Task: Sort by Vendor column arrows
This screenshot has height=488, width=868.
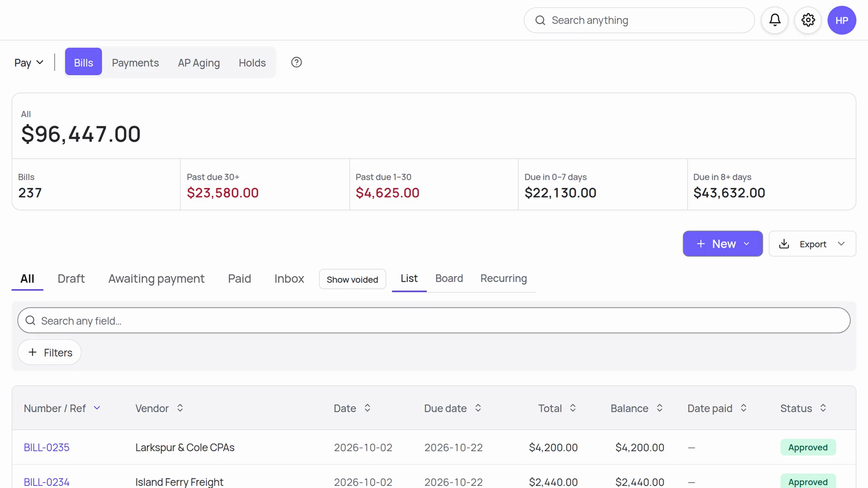Action: [180, 408]
